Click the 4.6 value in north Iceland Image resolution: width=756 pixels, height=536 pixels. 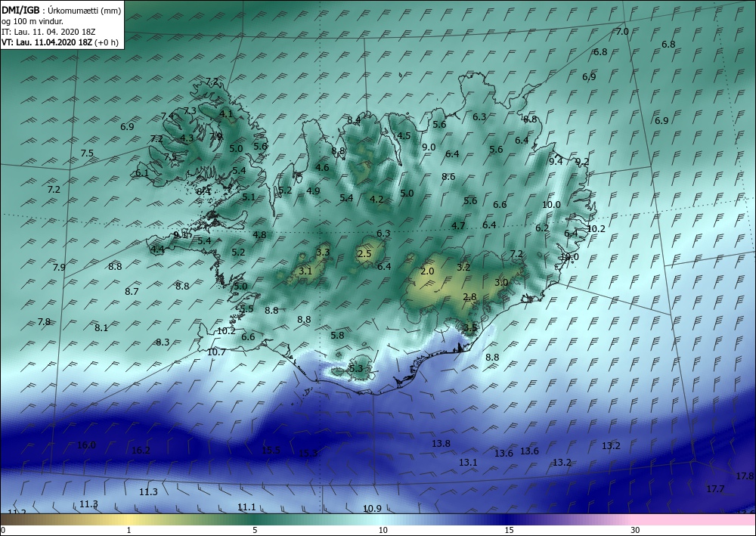[322, 167]
